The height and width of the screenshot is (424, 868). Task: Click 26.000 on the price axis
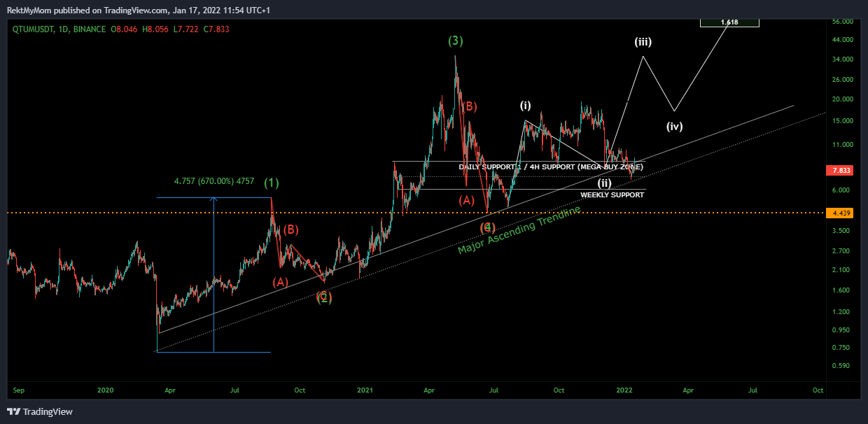click(842, 79)
